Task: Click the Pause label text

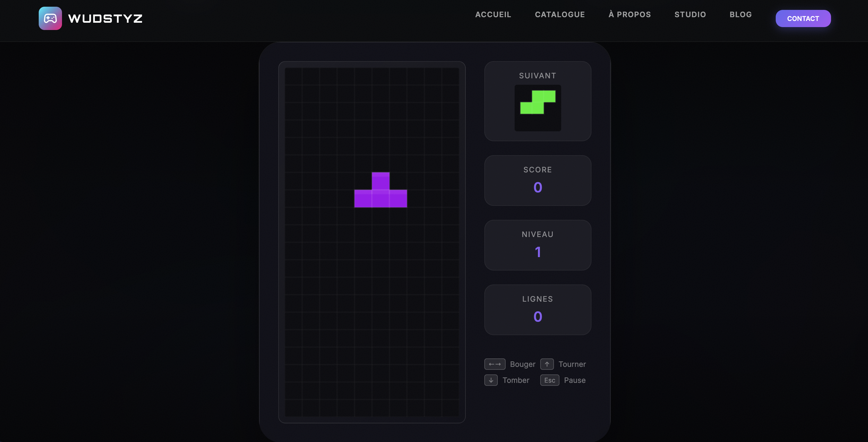Action: pyautogui.click(x=575, y=380)
